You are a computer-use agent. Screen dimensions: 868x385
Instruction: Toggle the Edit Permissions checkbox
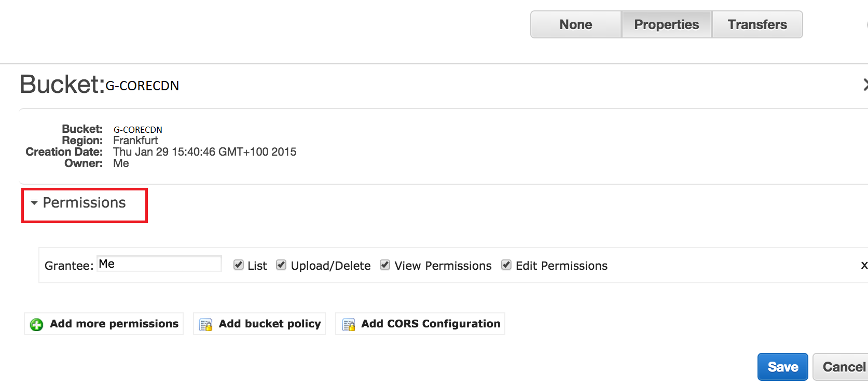[x=506, y=265]
